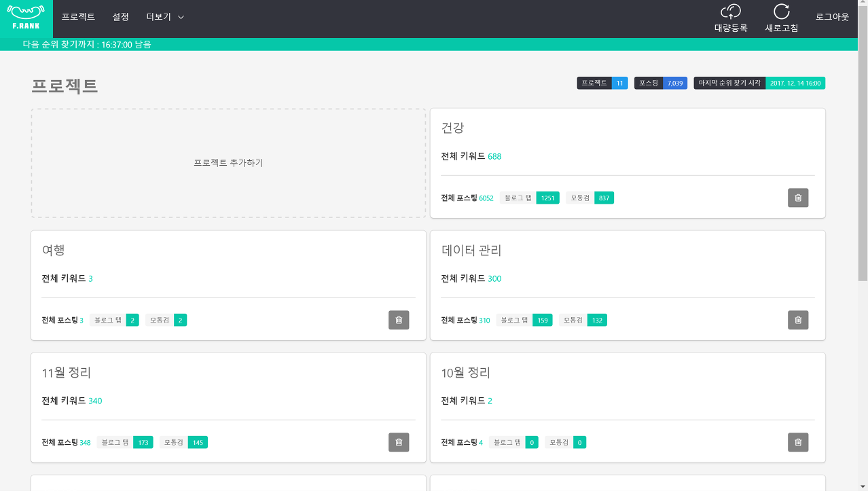Click 블로그 탭 0 badge in 10월 정리
Viewport: 868px width, 491px height.
[513, 442]
